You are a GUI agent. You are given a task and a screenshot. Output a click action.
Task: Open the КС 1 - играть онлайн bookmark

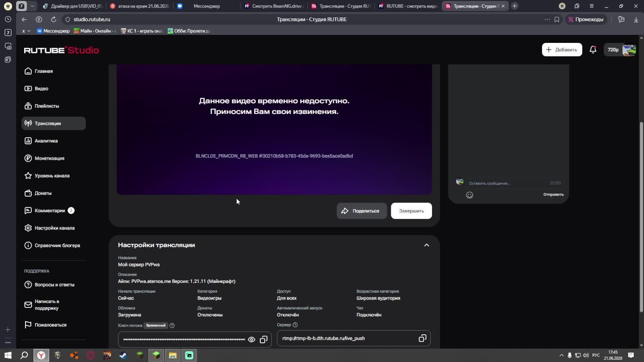[x=142, y=31]
